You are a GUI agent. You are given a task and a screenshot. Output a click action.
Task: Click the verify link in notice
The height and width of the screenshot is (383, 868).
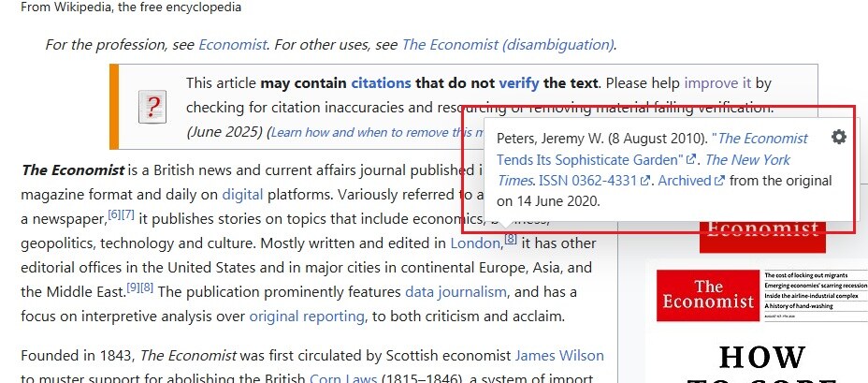[519, 83]
